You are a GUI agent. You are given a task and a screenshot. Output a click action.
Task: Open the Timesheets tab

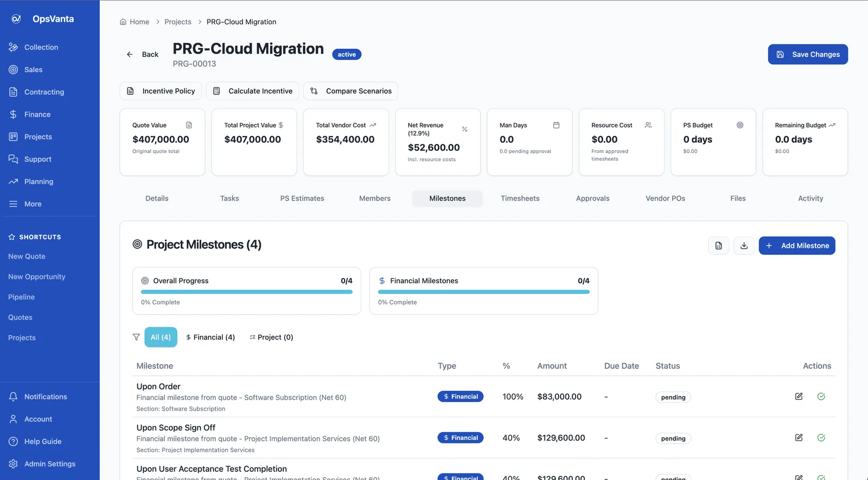520,199
